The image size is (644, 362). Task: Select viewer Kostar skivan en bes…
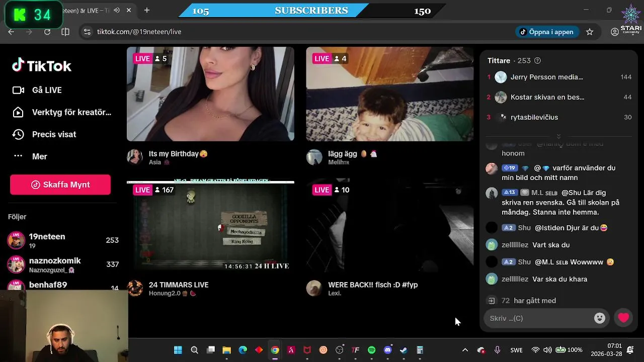pyautogui.click(x=559, y=97)
